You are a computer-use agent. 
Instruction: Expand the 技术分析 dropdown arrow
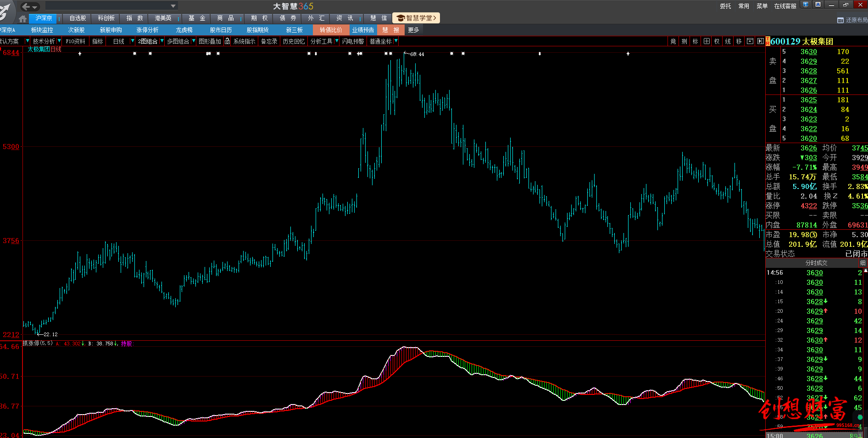(59, 41)
